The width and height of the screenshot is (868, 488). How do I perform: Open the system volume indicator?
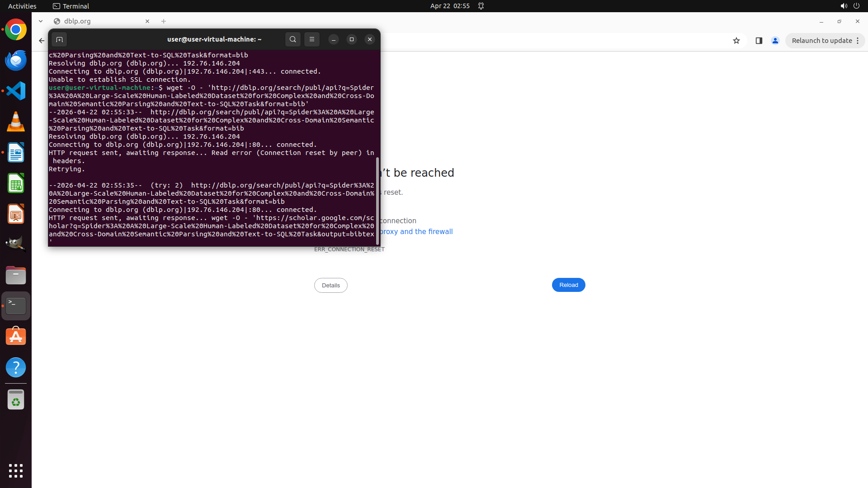coord(844,6)
